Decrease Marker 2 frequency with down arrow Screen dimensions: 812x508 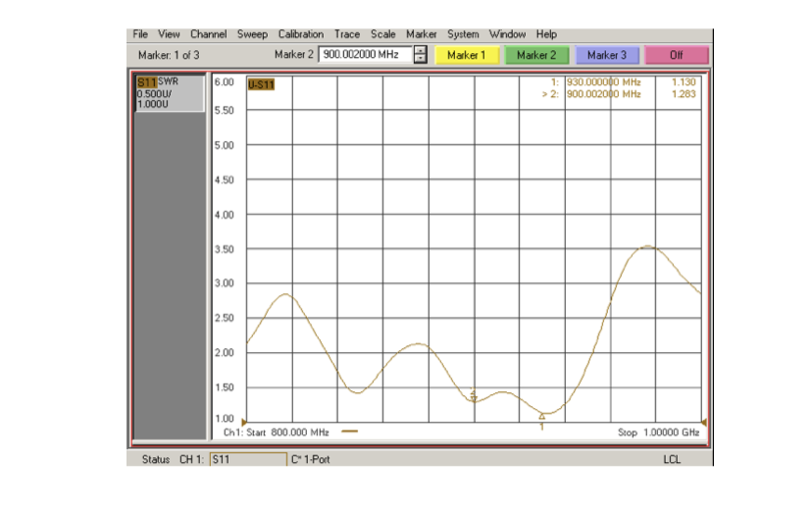(x=421, y=59)
